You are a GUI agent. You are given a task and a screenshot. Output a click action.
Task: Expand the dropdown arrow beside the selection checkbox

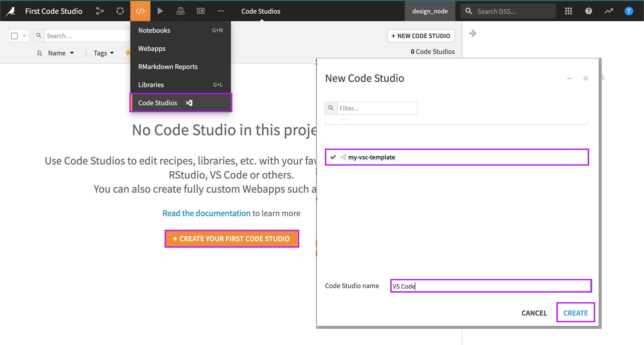click(24, 36)
